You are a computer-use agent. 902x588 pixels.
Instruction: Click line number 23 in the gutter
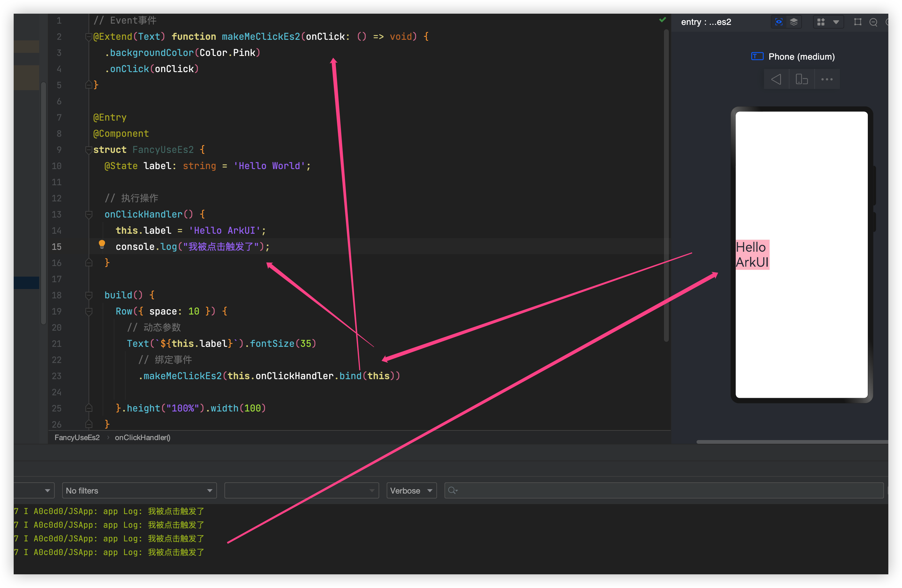point(57,376)
